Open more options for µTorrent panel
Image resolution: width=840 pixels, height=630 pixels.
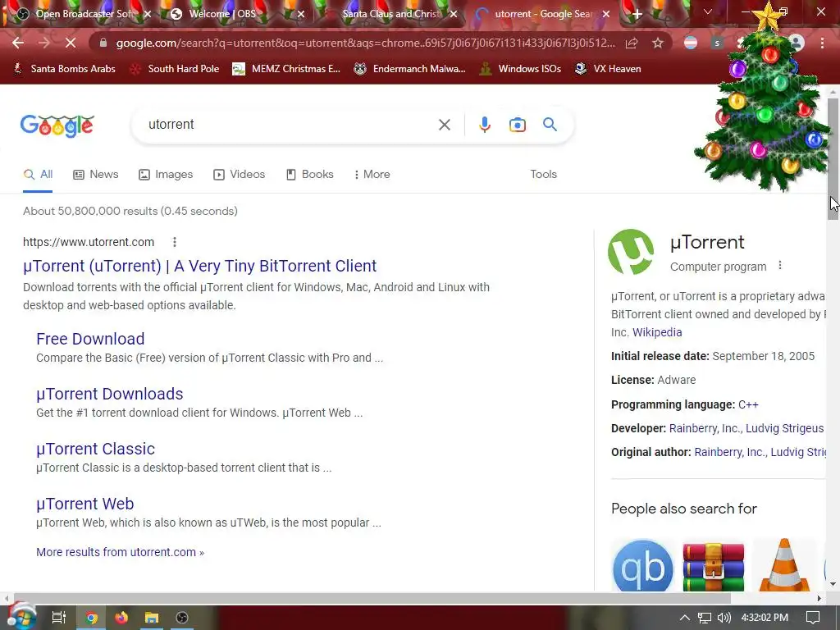pos(780,266)
